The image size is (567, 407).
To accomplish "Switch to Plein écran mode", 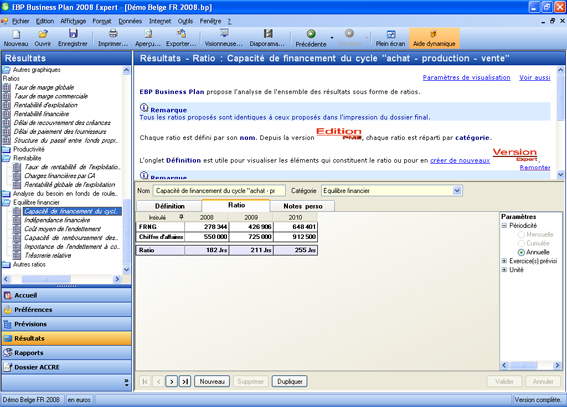I will tap(391, 38).
